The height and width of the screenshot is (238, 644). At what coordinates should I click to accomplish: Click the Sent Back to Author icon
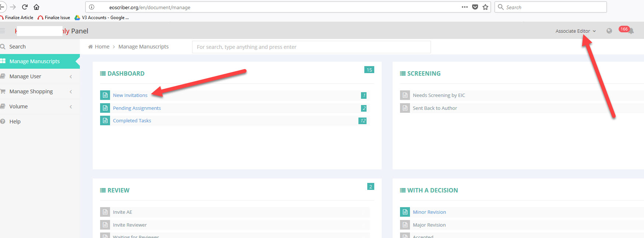(405, 108)
